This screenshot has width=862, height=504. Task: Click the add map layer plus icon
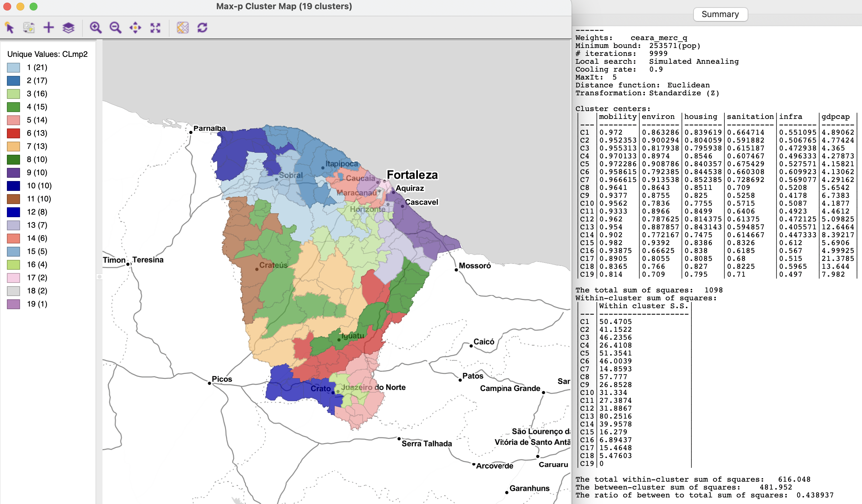pyautogui.click(x=49, y=28)
